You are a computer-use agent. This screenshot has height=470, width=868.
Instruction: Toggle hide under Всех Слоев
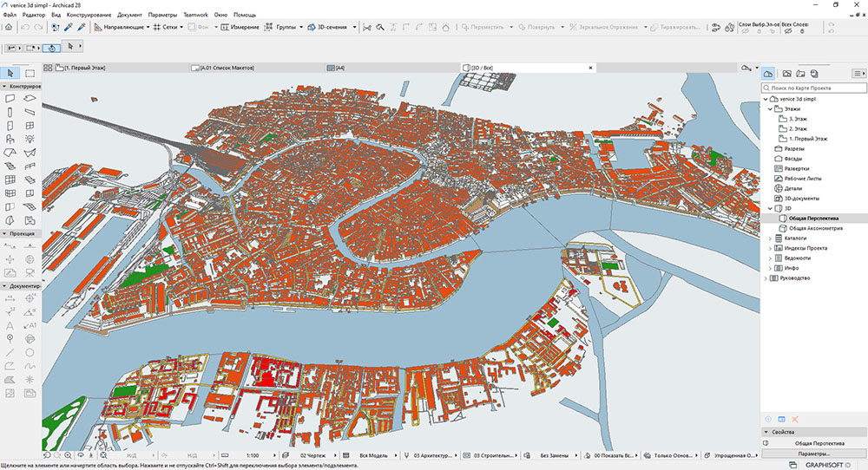[788, 31]
